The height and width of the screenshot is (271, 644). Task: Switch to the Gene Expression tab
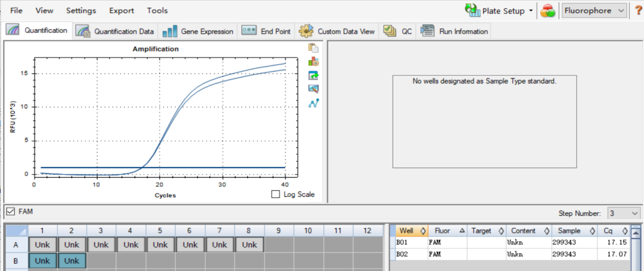198,31
